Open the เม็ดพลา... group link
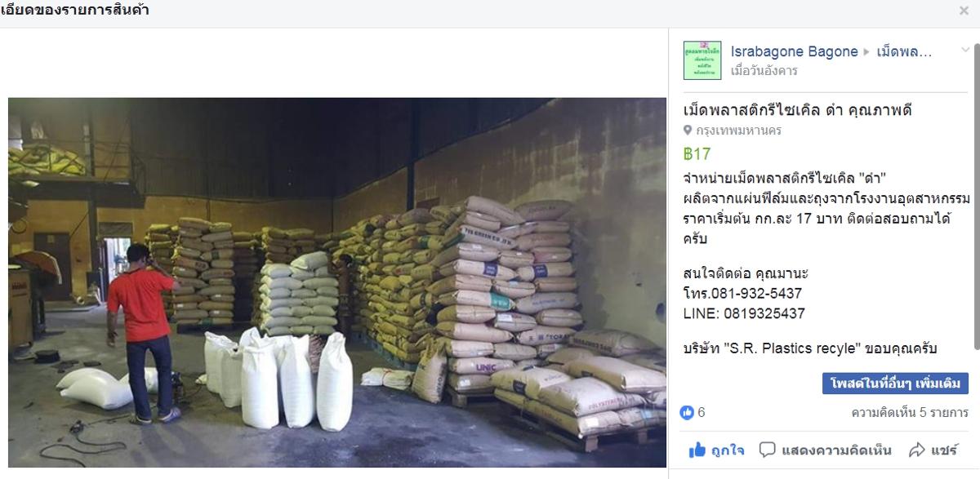The image size is (980, 479). [904, 51]
